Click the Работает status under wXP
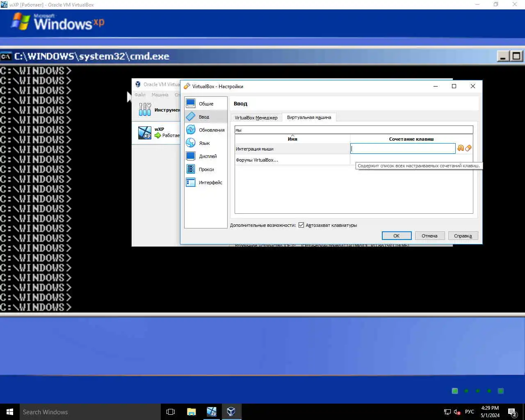Image resolution: width=525 pixels, height=420 pixels. tap(171, 135)
